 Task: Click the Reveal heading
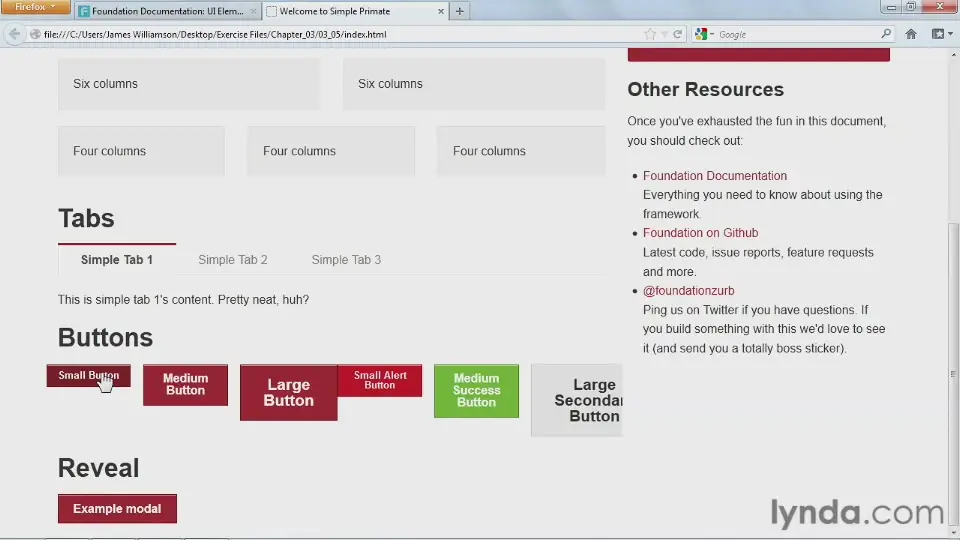tap(99, 468)
